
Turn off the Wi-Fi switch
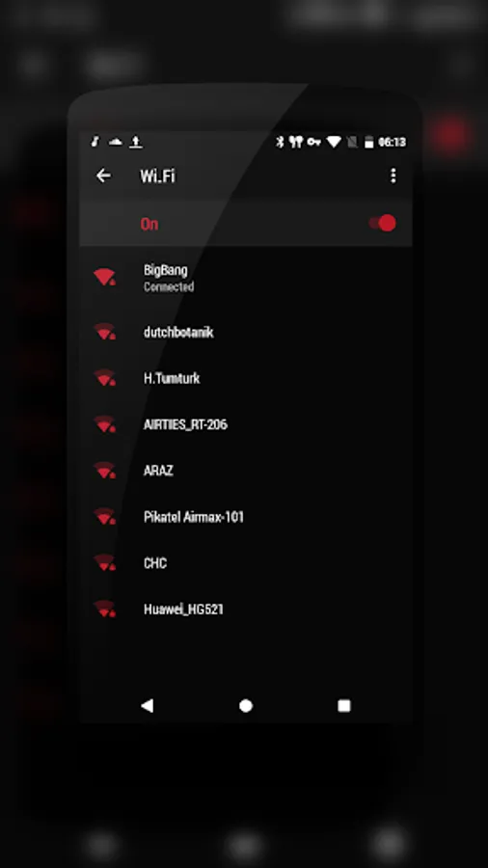coord(383,223)
